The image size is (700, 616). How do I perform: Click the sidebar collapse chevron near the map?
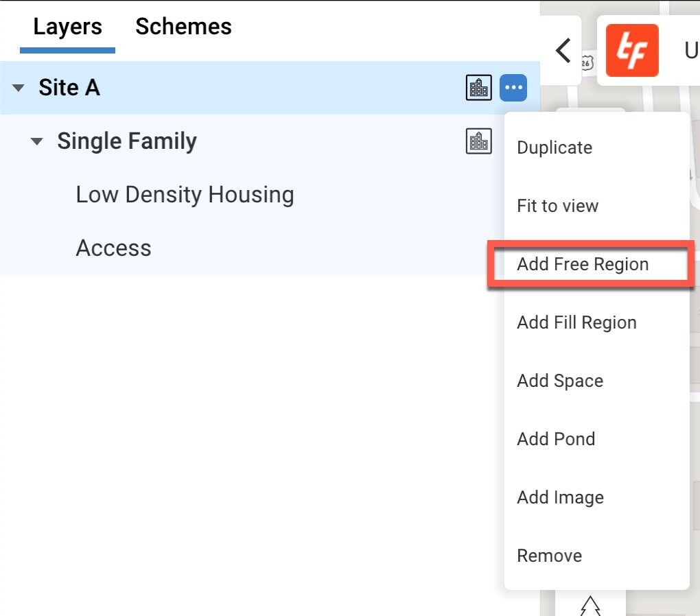click(563, 50)
